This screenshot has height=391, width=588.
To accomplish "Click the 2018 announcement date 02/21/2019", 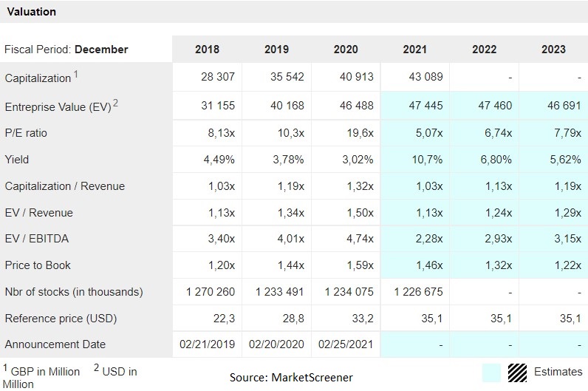I will tap(207, 344).
